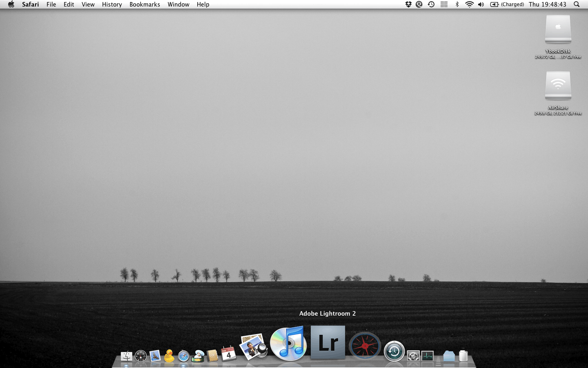
Task: Open the battery Charged status menu
Action: coord(507,4)
